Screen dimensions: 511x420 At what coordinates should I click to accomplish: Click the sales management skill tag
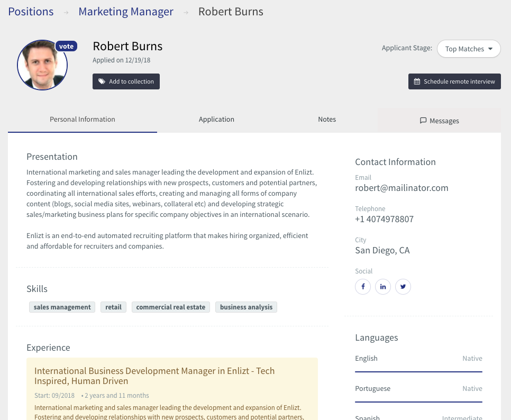point(62,307)
